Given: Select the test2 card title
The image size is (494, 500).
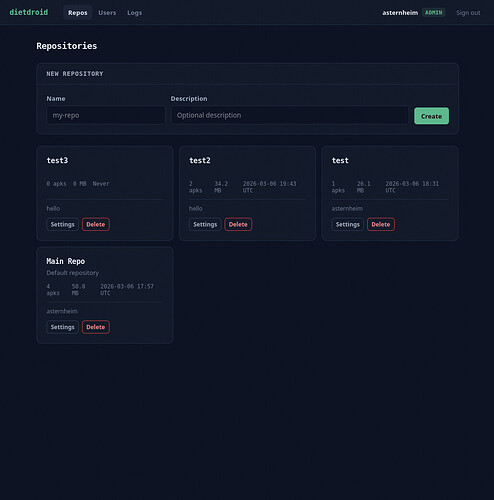Looking at the screenshot, I should point(200,160).
